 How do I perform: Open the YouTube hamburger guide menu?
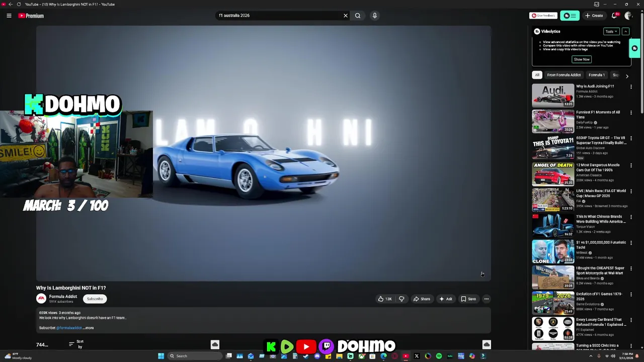pos(9,16)
